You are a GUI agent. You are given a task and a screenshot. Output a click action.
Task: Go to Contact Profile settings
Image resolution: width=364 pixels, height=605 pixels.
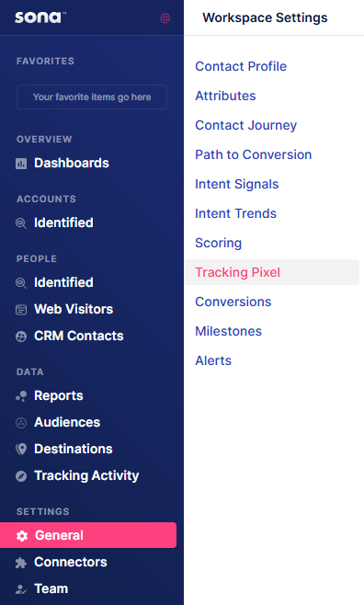[x=241, y=66]
